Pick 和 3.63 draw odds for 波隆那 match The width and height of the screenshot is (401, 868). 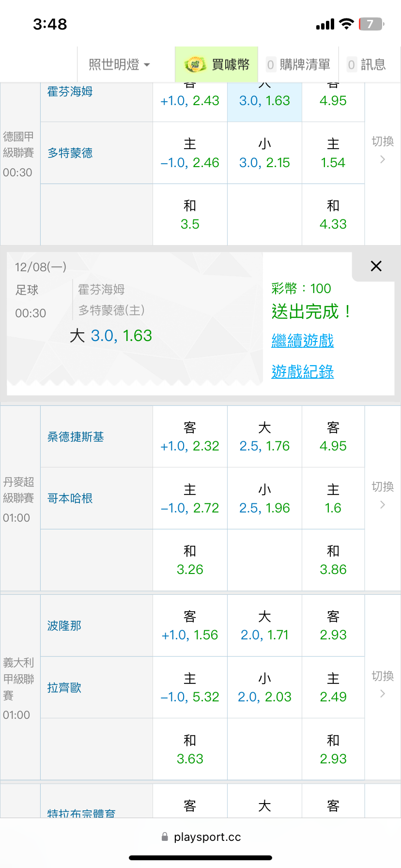click(190, 749)
